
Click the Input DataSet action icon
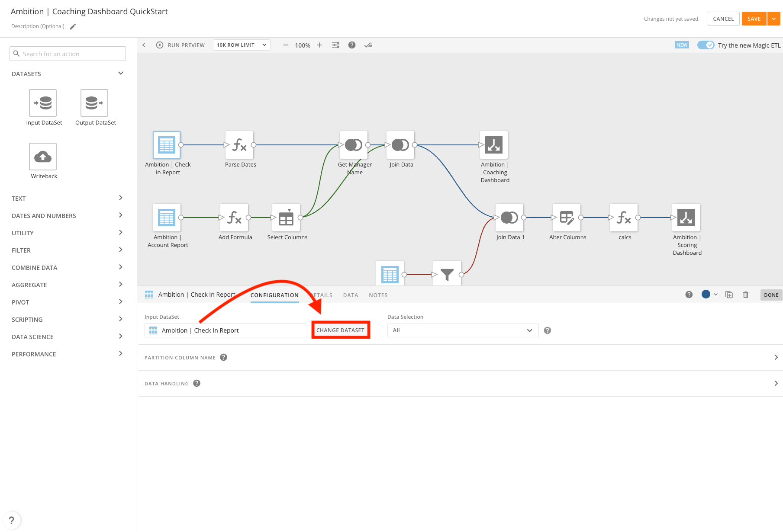pyautogui.click(x=43, y=103)
